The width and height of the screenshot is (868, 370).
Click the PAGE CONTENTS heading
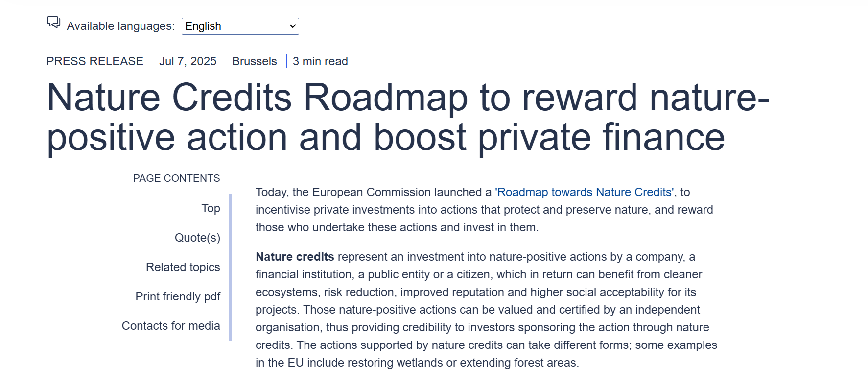pyautogui.click(x=176, y=178)
